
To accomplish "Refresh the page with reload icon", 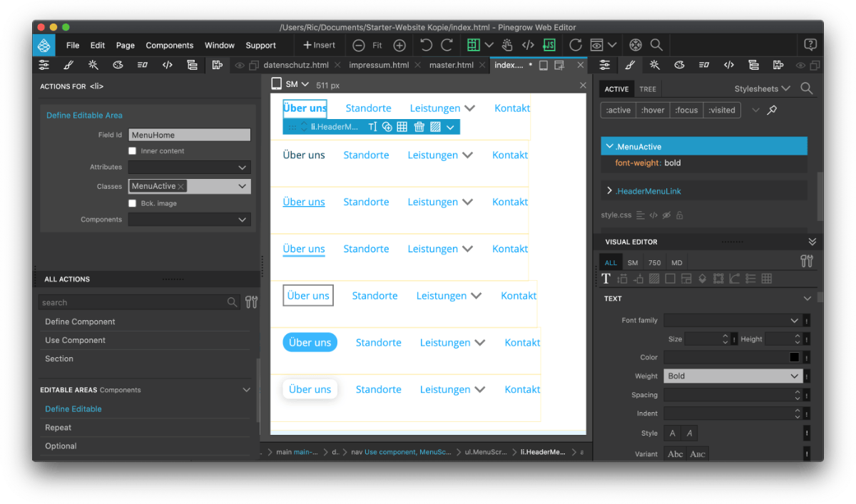I will click(x=575, y=45).
